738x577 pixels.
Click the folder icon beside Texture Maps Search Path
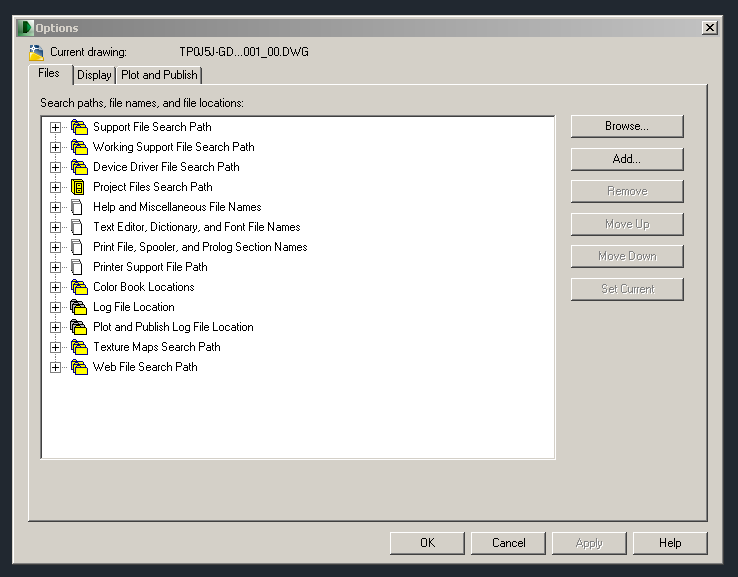point(79,347)
